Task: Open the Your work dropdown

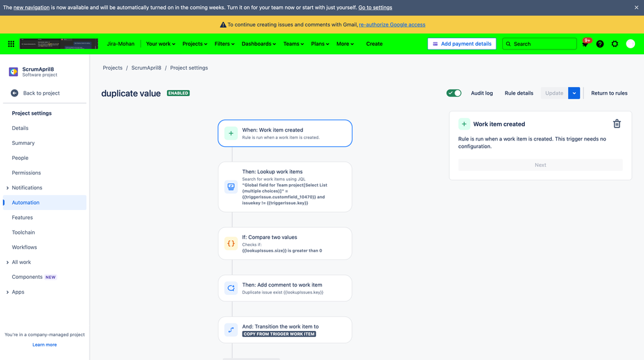Action: 161,44
